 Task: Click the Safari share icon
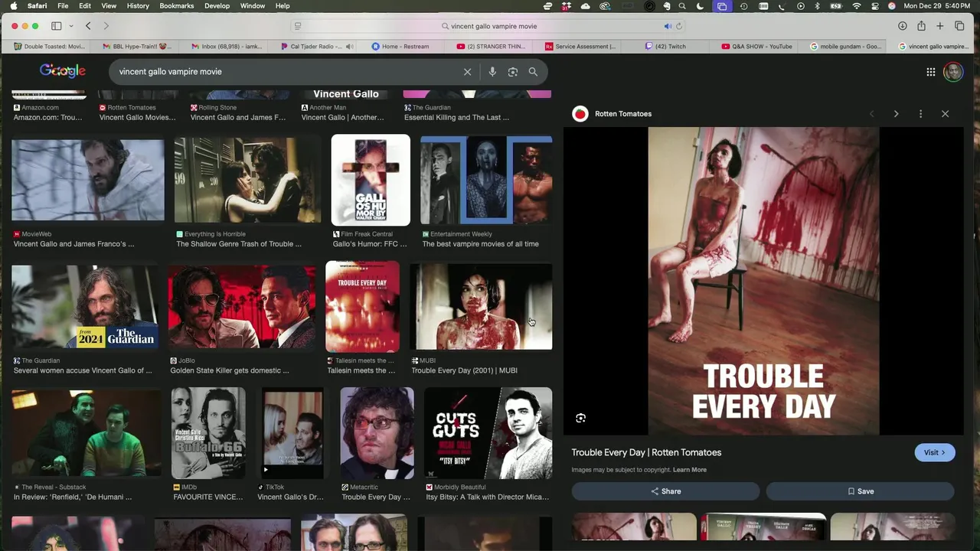[x=921, y=26]
